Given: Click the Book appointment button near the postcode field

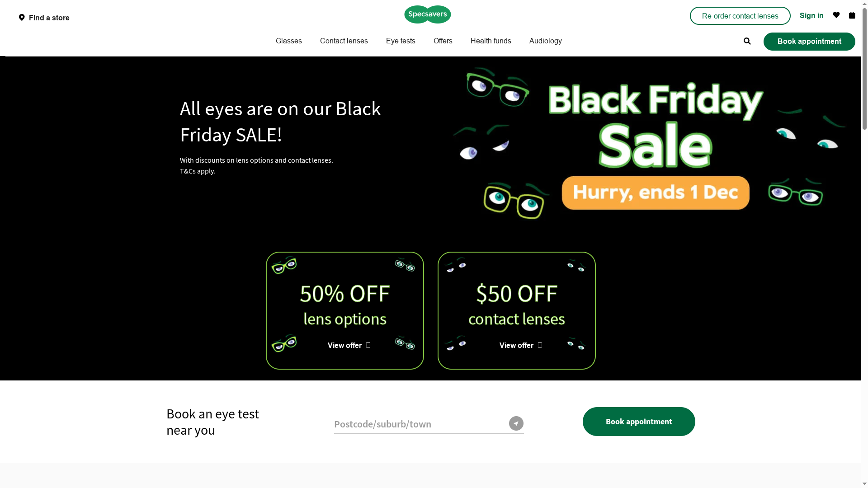Looking at the screenshot, I should pyautogui.click(x=638, y=421).
